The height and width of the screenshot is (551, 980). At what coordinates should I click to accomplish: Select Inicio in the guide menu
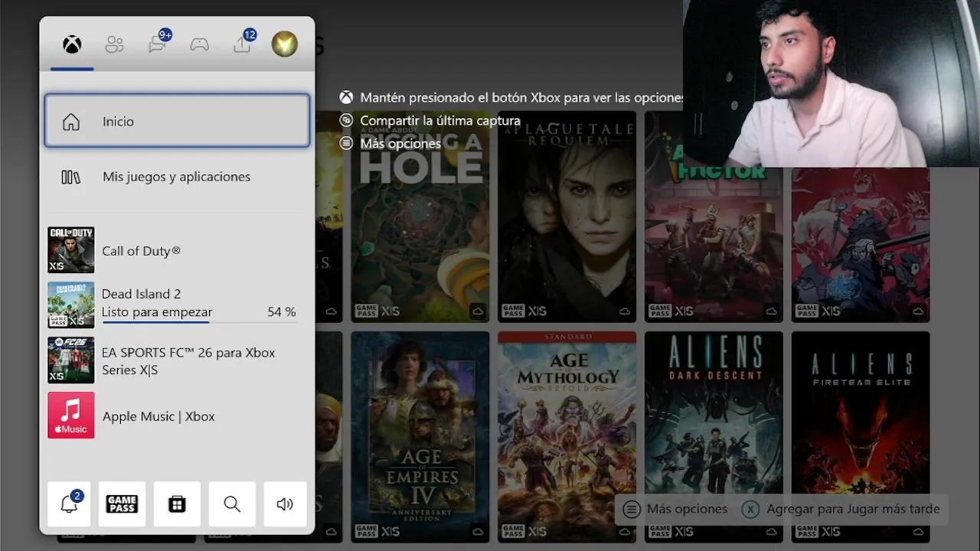tap(177, 121)
